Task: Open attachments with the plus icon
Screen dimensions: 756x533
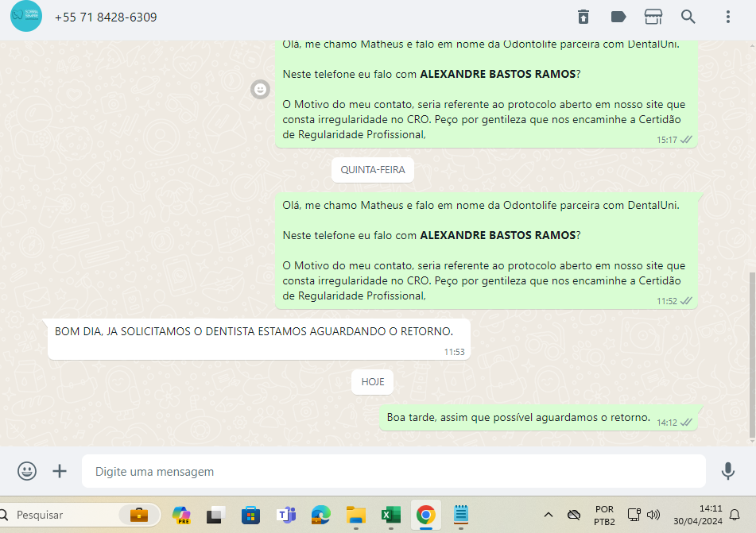Action: [x=60, y=471]
